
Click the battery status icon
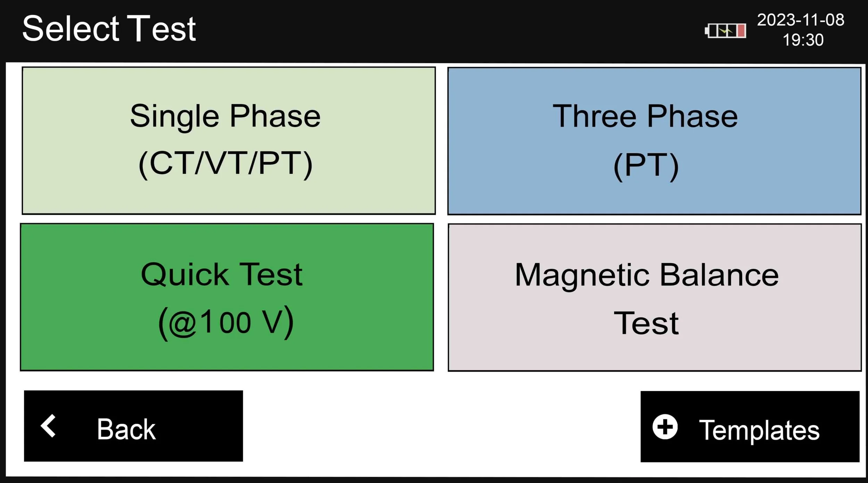[x=725, y=31]
